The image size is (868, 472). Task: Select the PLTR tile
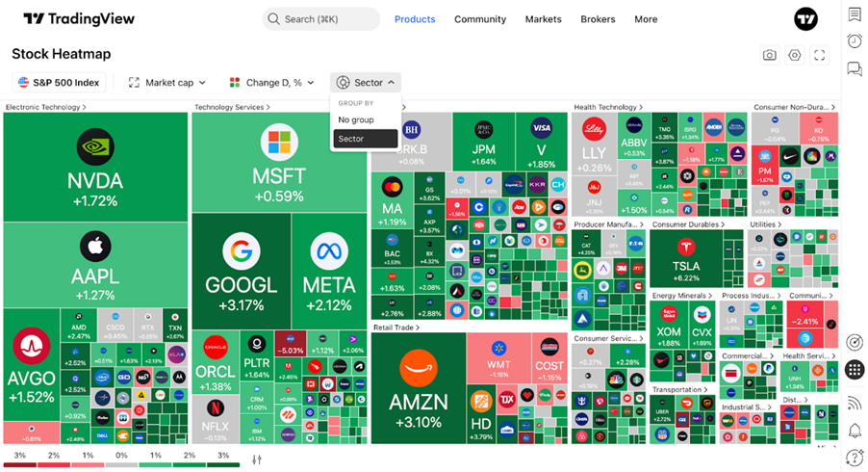pos(256,355)
